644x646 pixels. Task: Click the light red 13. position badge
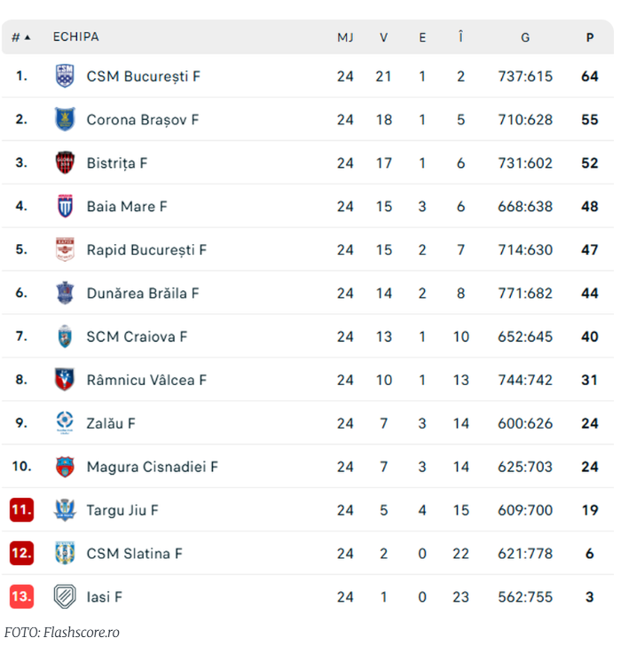[x=21, y=596]
